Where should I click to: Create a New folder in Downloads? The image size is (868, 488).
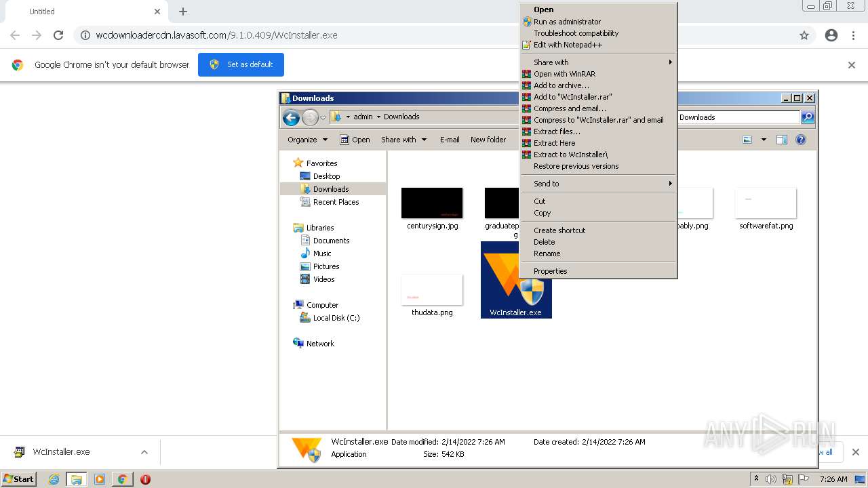tap(488, 140)
